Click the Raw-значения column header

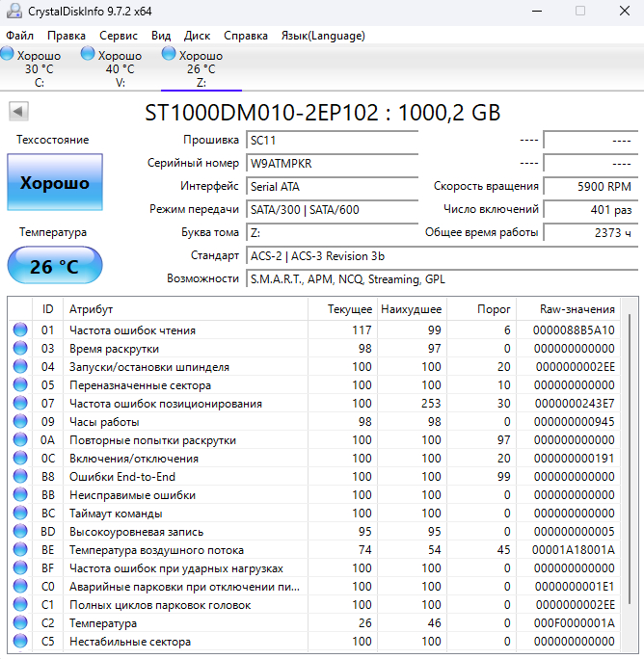pos(578,309)
